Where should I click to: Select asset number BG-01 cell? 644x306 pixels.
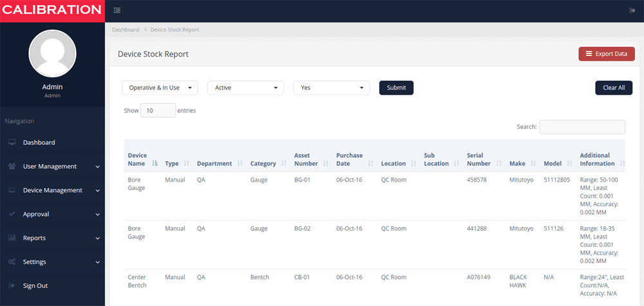(302, 180)
